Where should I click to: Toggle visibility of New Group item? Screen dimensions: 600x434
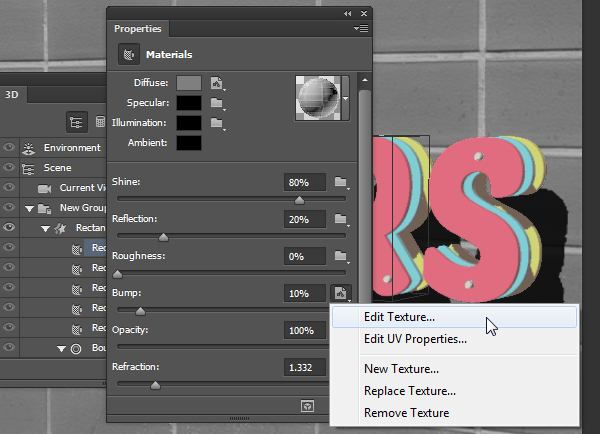coord(9,208)
